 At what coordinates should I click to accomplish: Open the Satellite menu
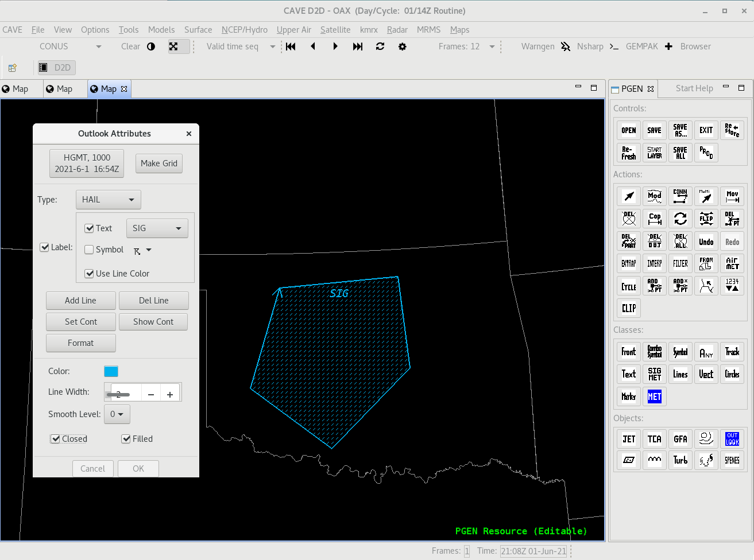[335, 30]
